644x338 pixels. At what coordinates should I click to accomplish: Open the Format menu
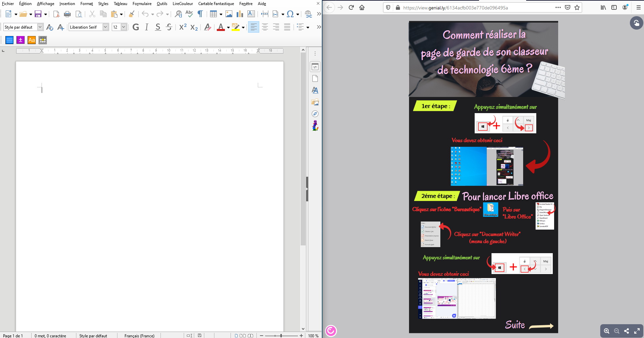point(87,4)
